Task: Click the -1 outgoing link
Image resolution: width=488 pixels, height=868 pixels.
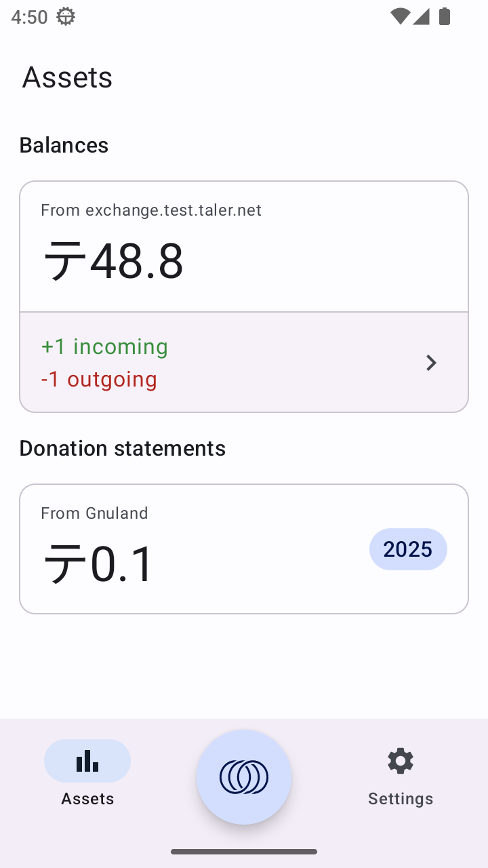Action: [99, 379]
